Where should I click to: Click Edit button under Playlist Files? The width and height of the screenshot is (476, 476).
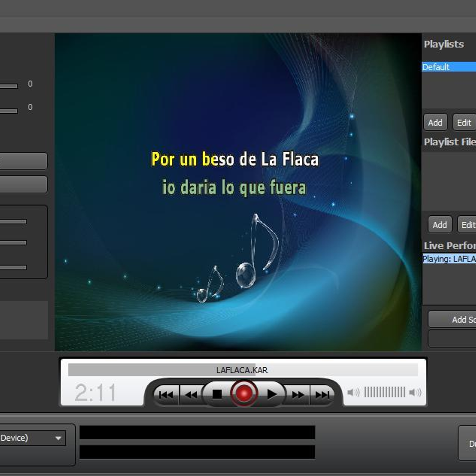[x=468, y=225]
